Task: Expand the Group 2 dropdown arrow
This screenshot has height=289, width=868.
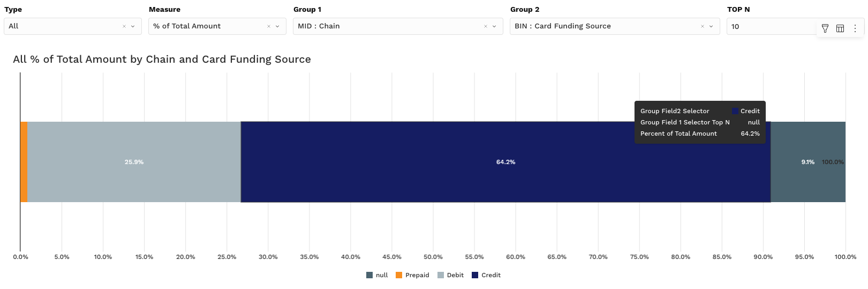Action: coord(712,26)
